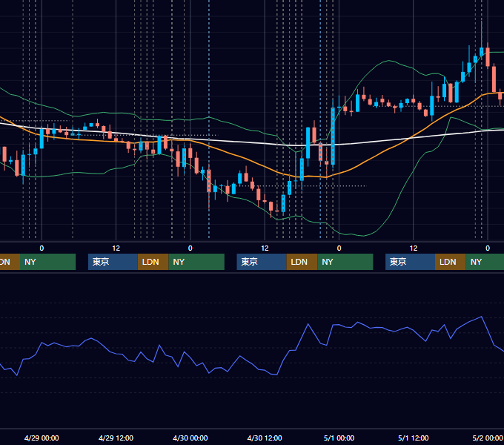Click the 4/30 00:00 date label
Screen dimensions: 504x445
(190, 438)
